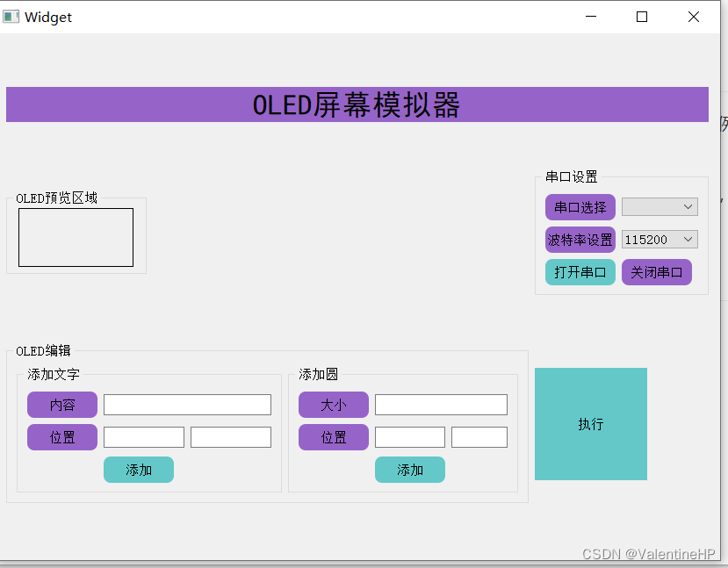Screen dimensions: 728x568
Task: Click the 内容 button in 添加文字
Action: pos(61,404)
